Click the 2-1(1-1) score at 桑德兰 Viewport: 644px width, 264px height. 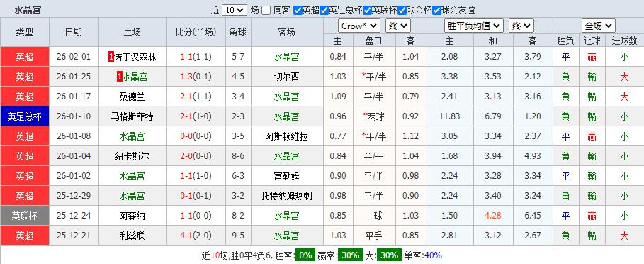click(196, 97)
